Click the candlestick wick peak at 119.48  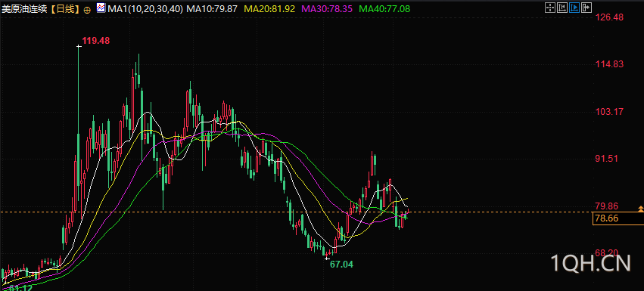[79, 46]
